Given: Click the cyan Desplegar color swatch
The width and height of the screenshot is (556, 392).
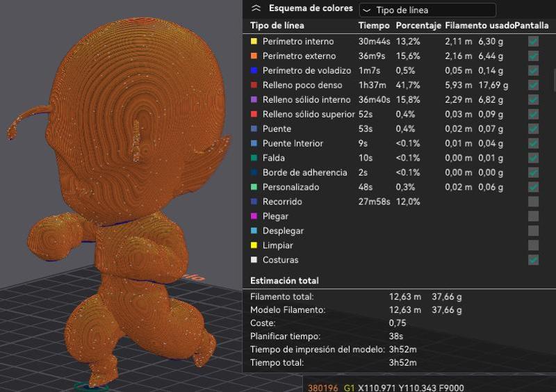Looking at the screenshot, I should point(254,230).
